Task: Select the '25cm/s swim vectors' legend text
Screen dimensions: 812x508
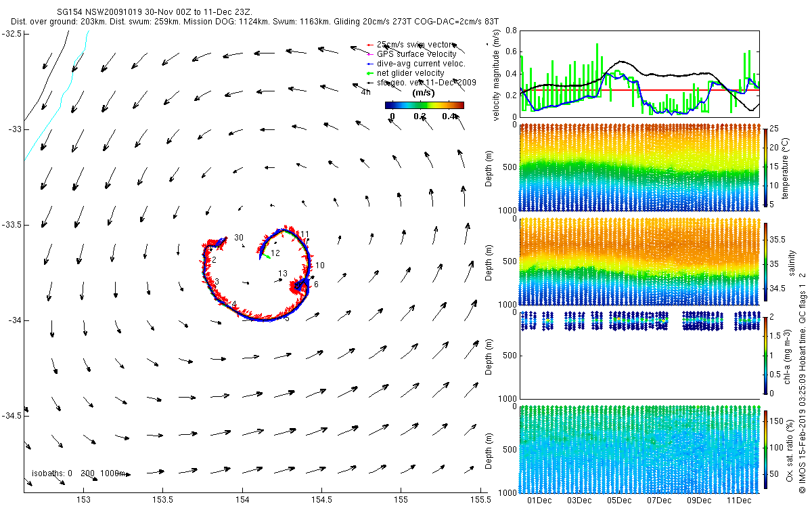Action: (416, 44)
